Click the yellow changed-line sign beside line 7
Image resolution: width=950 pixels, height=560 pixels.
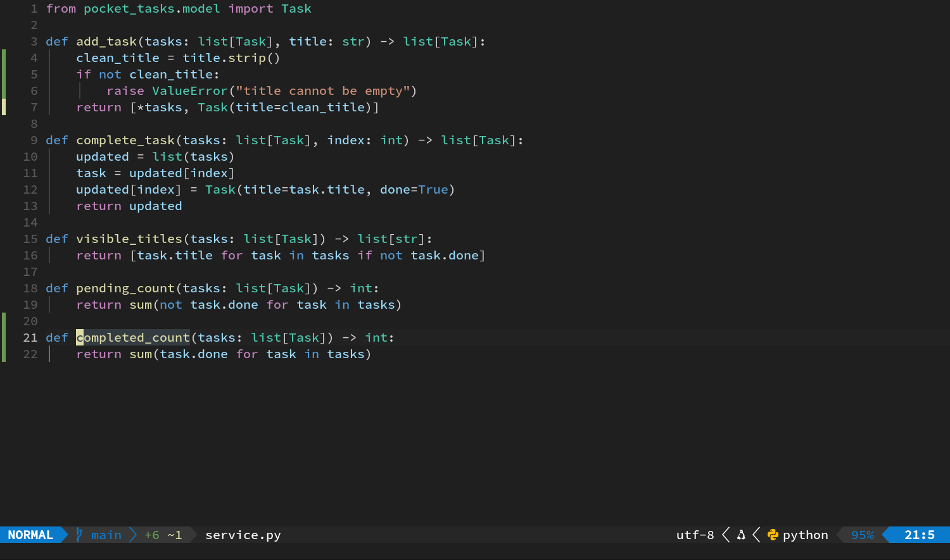[x=4, y=108]
